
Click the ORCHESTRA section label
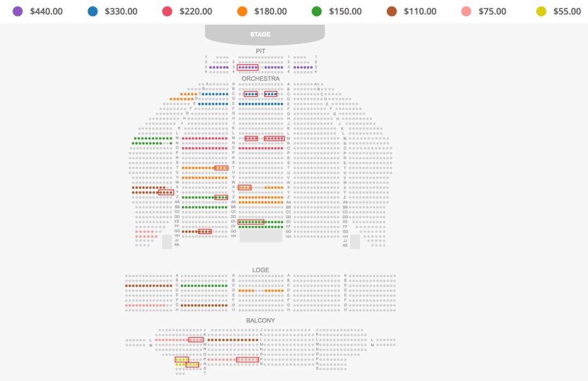261,78
